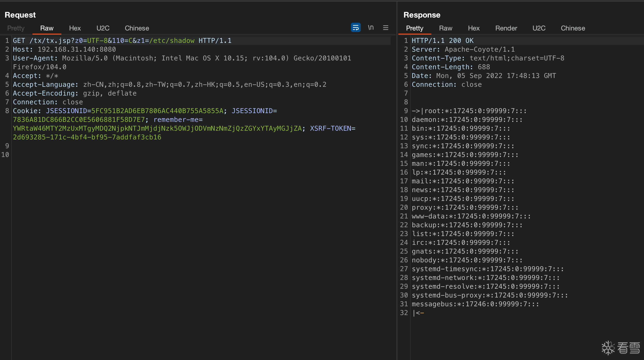Image resolution: width=644 pixels, height=360 pixels.
Task: Click the Host header line in request
Action: tap(64, 49)
